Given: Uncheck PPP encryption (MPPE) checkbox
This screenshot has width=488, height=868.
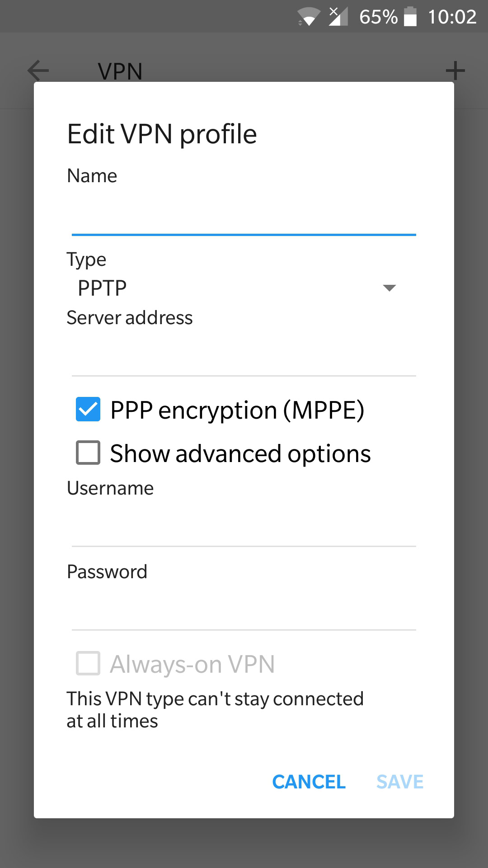Looking at the screenshot, I should tap(88, 410).
